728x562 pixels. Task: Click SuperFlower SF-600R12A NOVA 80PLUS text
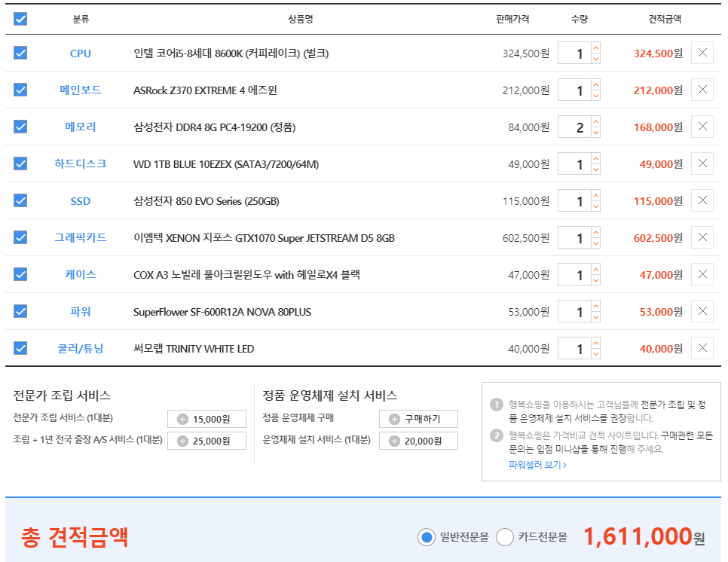(222, 312)
